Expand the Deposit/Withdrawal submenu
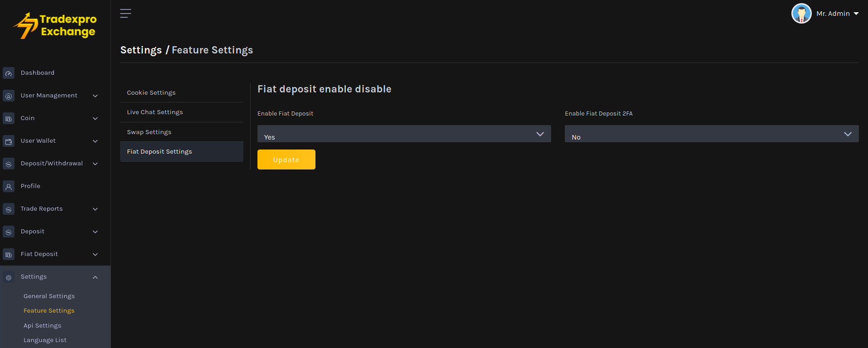Viewport: 868px width, 348px height. point(95,164)
